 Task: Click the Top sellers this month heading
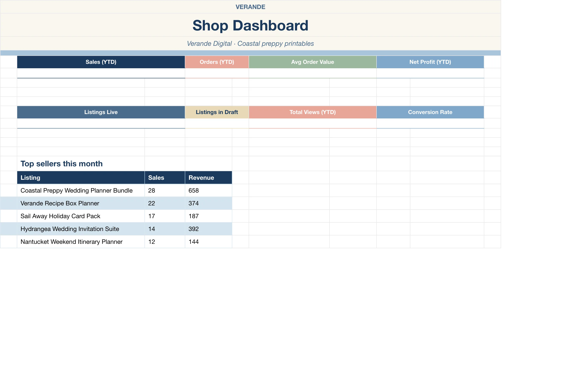[x=62, y=164]
